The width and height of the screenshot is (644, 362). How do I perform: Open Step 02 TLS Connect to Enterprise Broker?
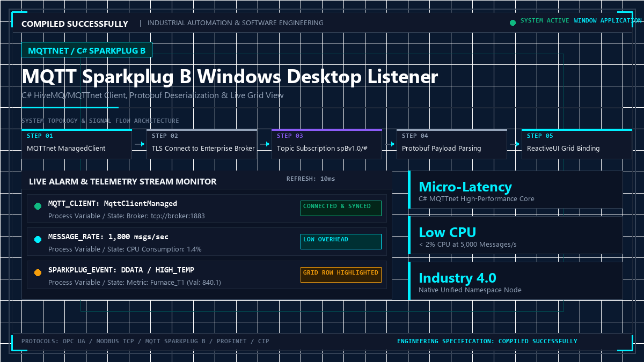click(202, 144)
